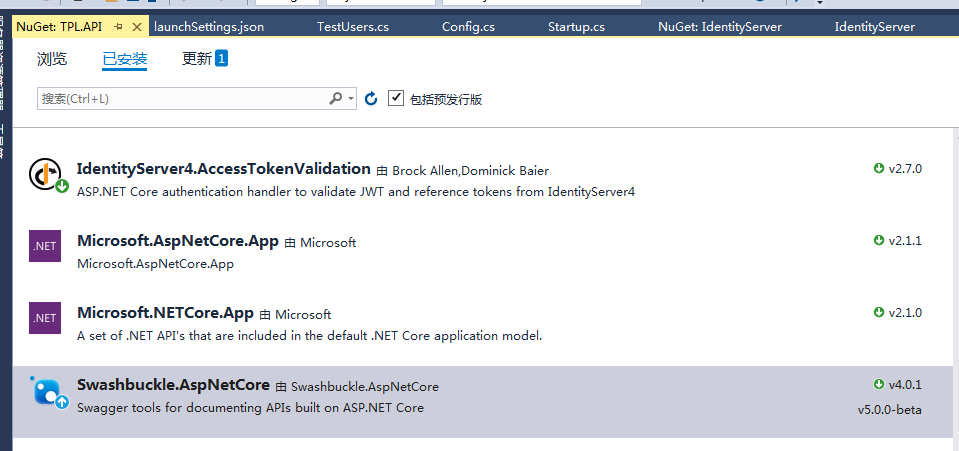Open NuGet: IdentityServer tab

[720, 27]
